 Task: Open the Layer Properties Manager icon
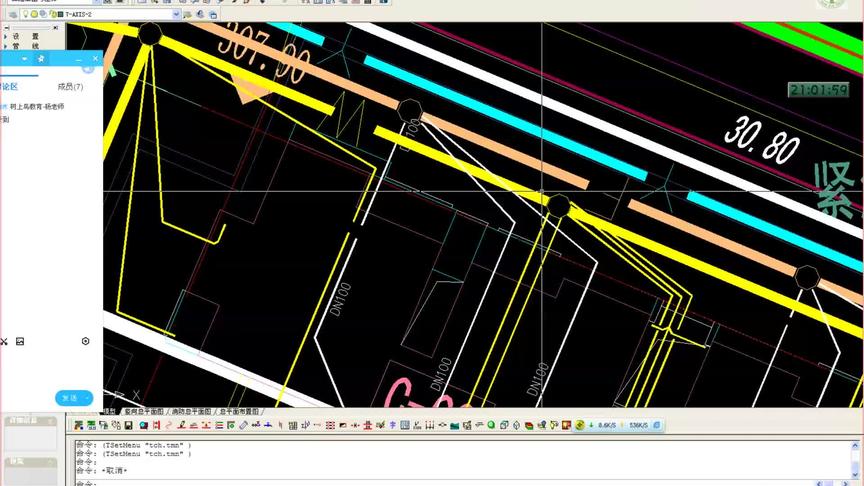tap(13, 14)
